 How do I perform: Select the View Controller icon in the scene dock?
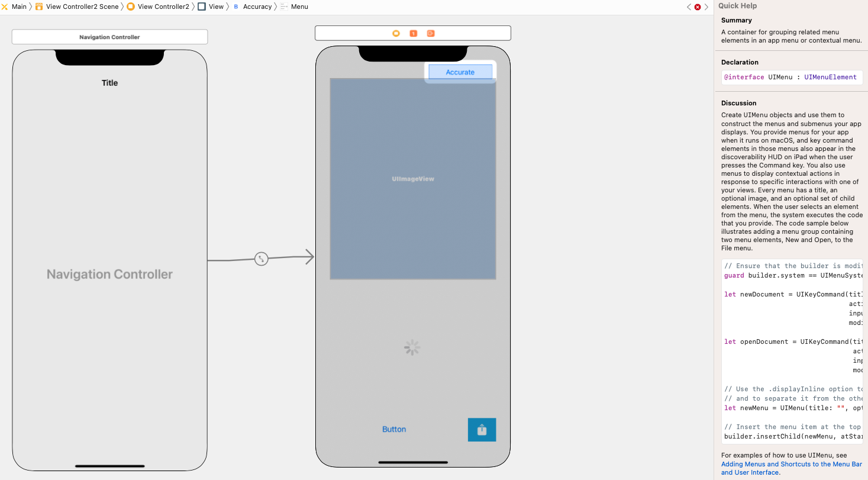(x=396, y=33)
